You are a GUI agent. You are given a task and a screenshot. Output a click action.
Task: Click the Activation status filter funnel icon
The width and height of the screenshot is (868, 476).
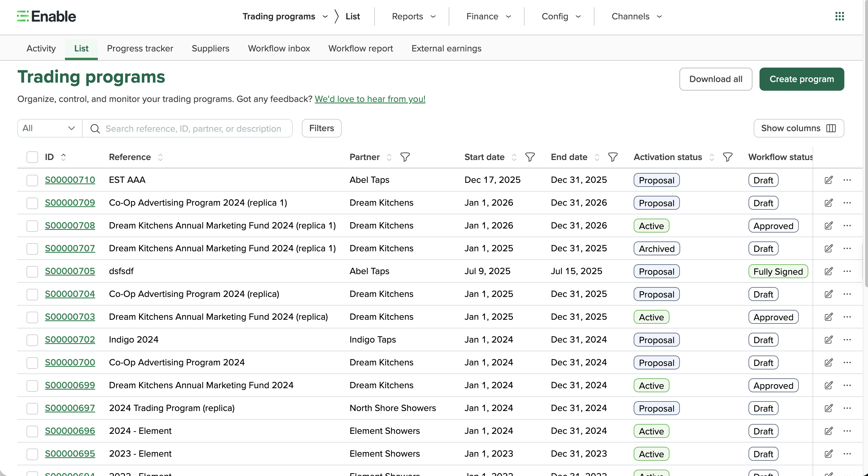[x=727, y=157]
